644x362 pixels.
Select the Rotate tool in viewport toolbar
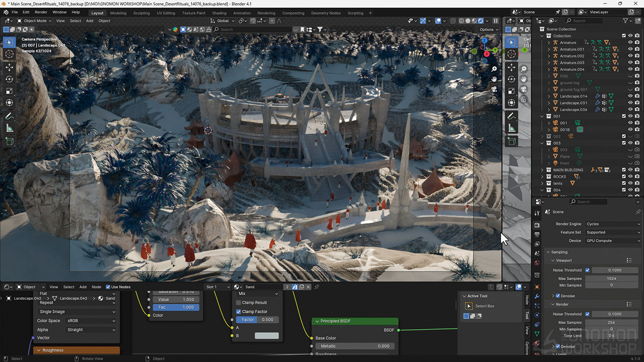click(9, 79)
